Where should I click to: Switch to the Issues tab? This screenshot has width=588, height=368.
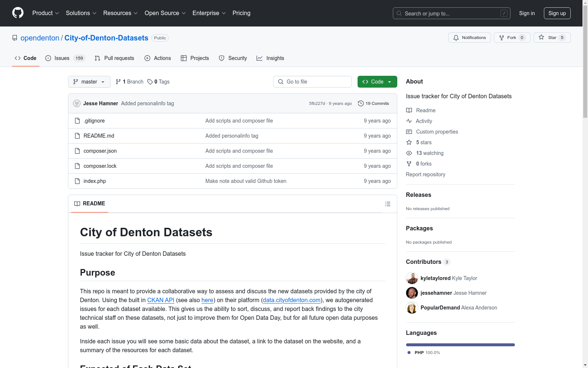click(x=65, y=58)
